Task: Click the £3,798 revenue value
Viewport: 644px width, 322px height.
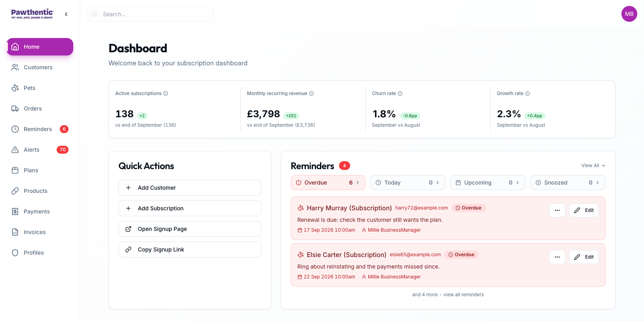Action: point(263,114)
